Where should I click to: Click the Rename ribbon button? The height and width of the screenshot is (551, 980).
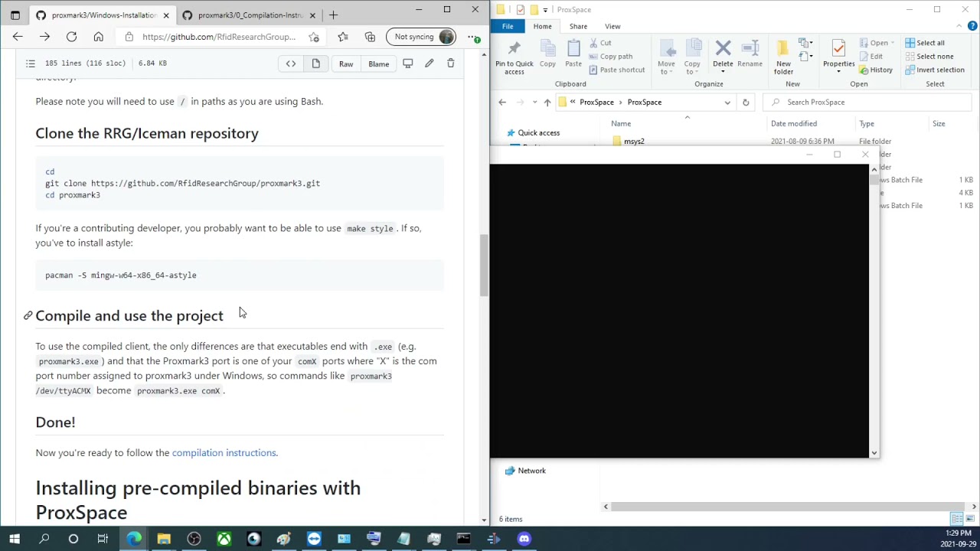pyautogui.click(x=750, y=55)
